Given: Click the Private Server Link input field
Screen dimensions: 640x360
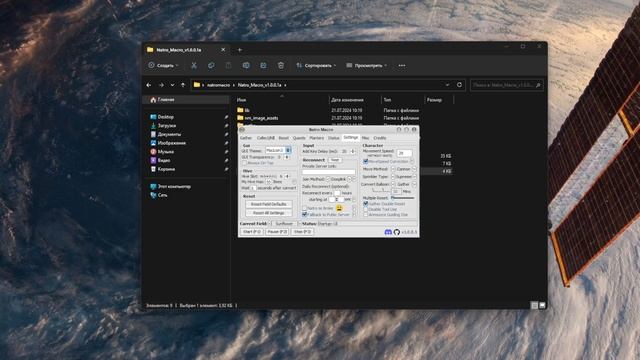Looking at the screenshot, I should [x=329, y=172].
